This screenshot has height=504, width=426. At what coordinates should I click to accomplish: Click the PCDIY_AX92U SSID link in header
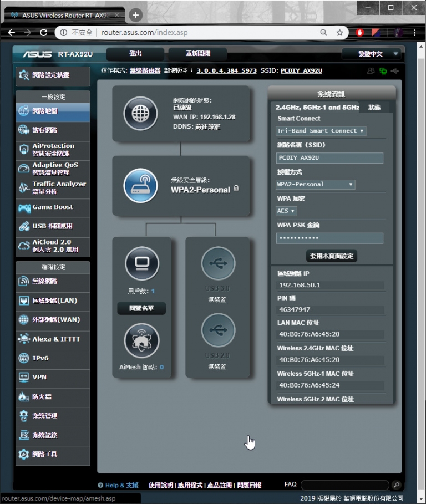[301, 70]
